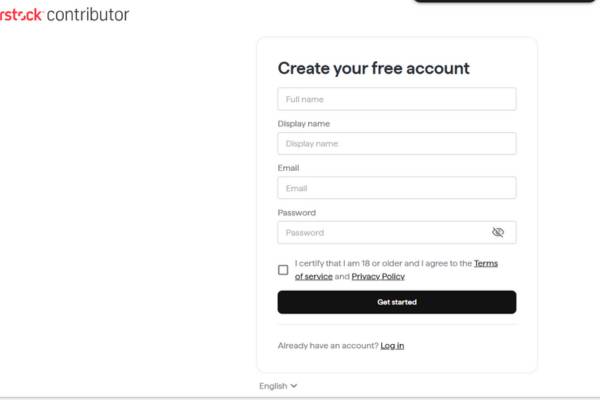Click the Shutterstock logo in the header
Image resolution: width=600 pixels, height=400 pixels.
click(20, 15)
